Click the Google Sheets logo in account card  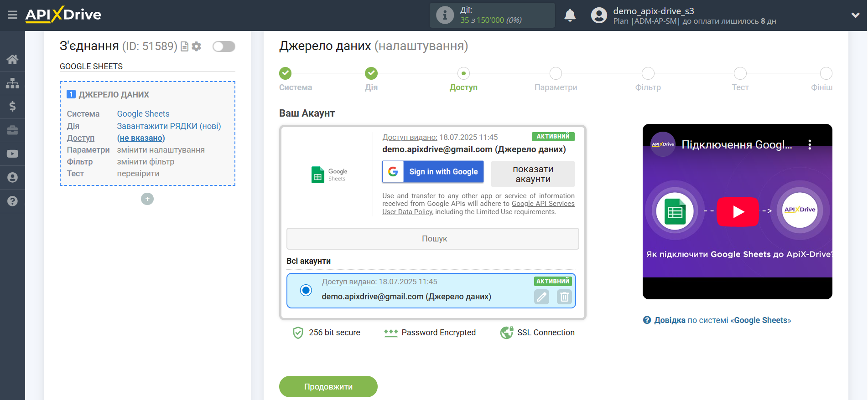329,174
